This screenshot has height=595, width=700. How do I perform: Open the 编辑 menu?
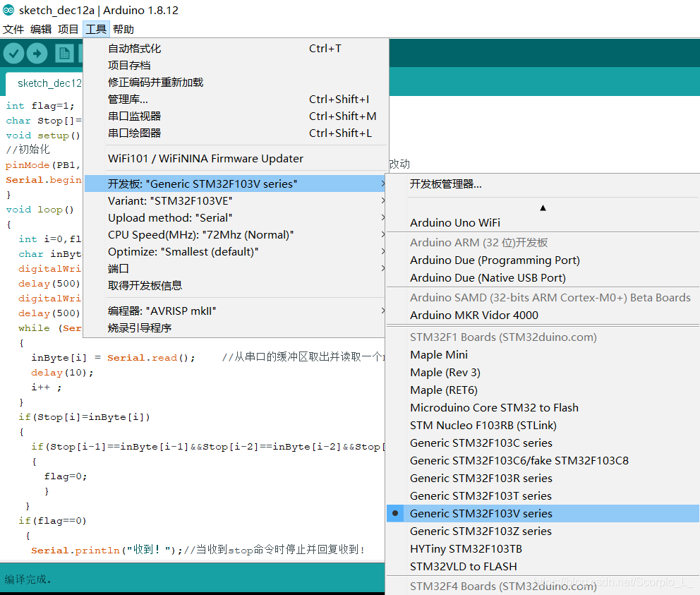click(41, 30)
